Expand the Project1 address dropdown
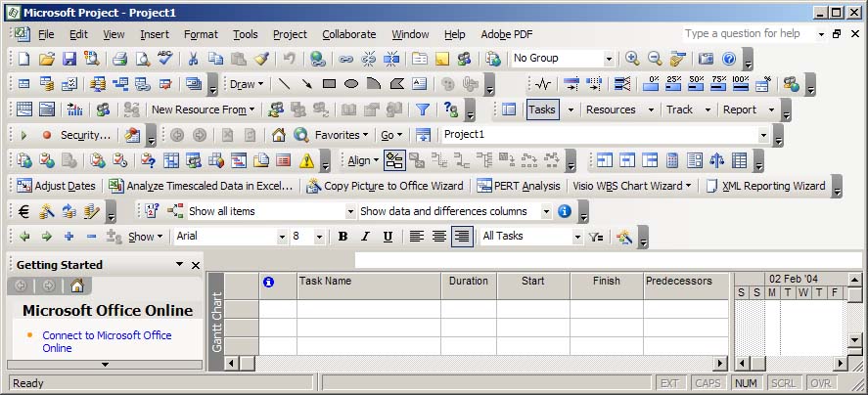The width and height of the screenshot is (868, 395). point(764,134)
